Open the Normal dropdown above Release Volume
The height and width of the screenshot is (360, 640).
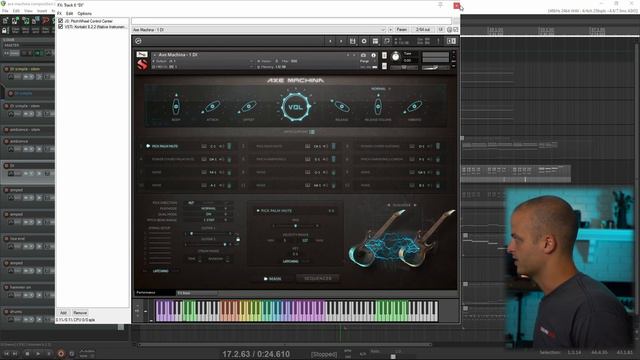pos(380,89)
